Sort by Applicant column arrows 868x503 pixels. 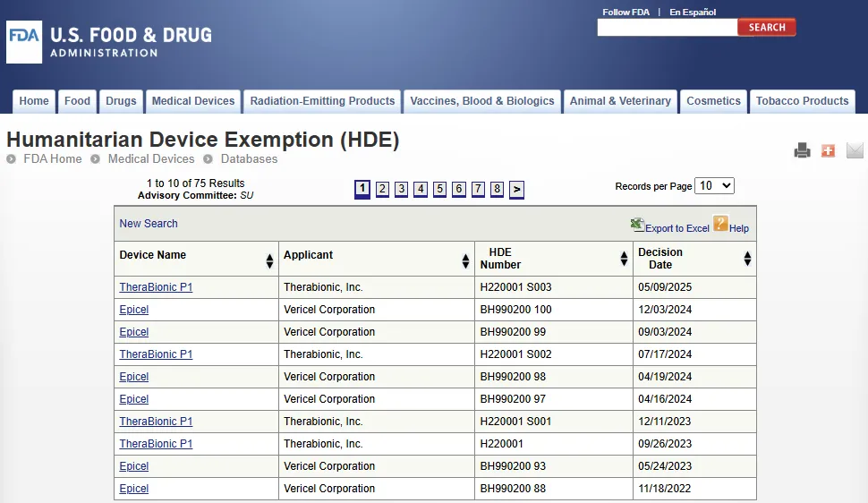point(465,261)
